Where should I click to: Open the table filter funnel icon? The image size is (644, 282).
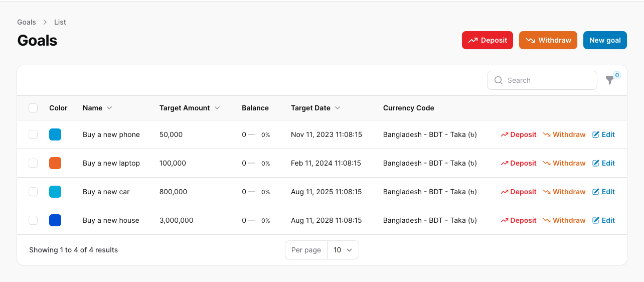pos(610,80)
